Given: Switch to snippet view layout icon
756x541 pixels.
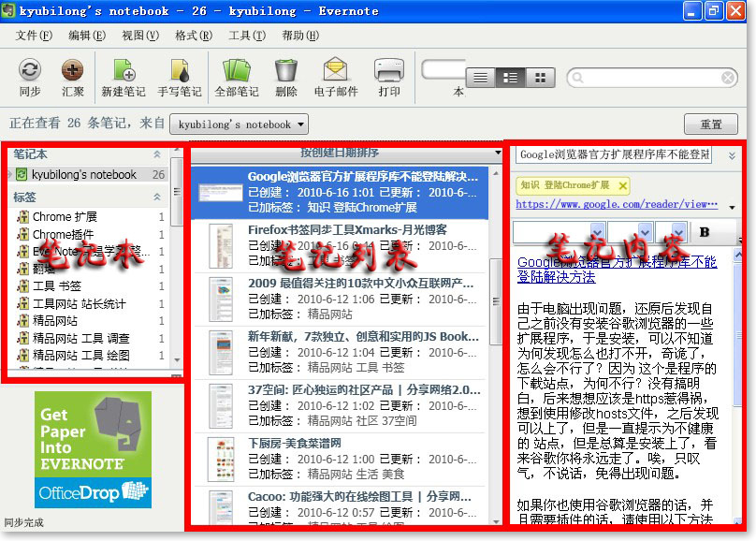Looking at the screenshot, I should (510, 78).
